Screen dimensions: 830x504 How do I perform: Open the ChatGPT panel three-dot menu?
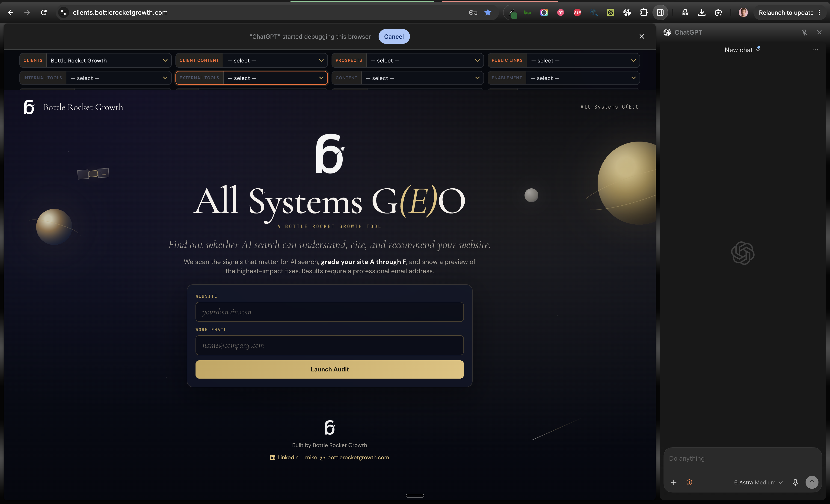point(815,50)
